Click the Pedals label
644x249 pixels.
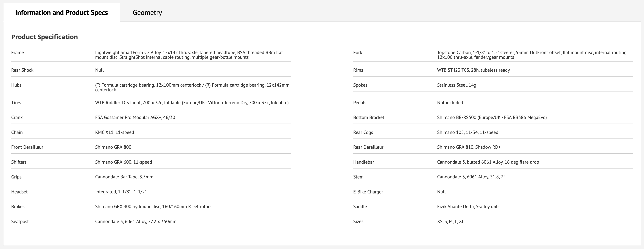click(360, 103)
